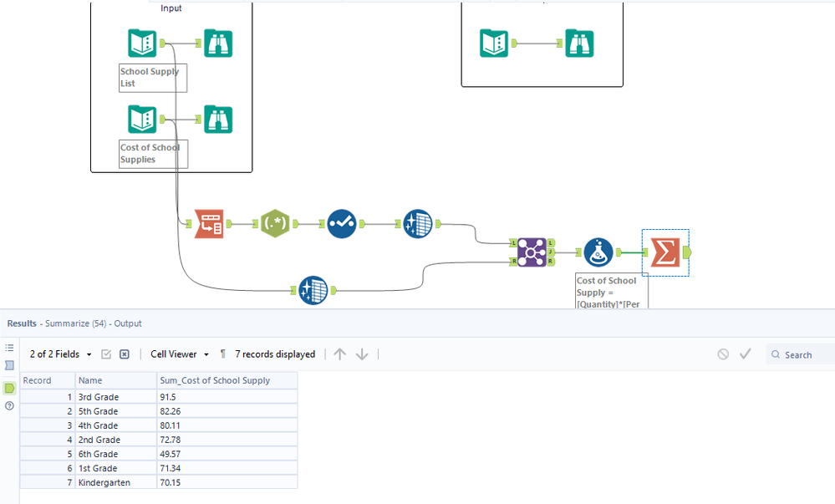Select all fields checkbox icon

tap(106, 354)
